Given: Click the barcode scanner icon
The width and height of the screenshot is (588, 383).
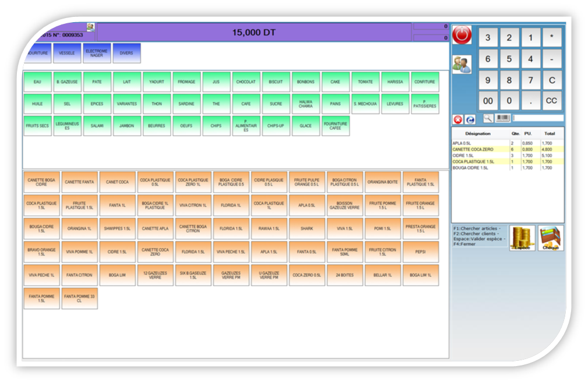Looking at the screenshot, I should point(503,118).
